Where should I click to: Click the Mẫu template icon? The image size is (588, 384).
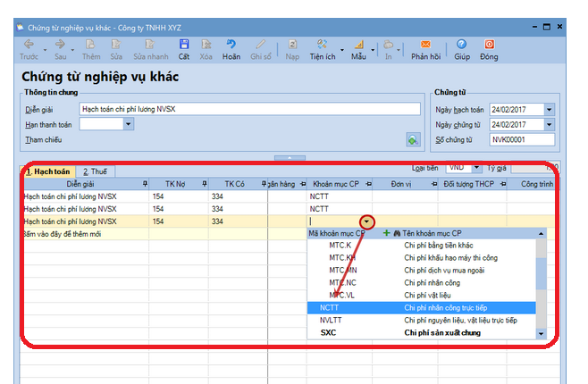point(358,45)
